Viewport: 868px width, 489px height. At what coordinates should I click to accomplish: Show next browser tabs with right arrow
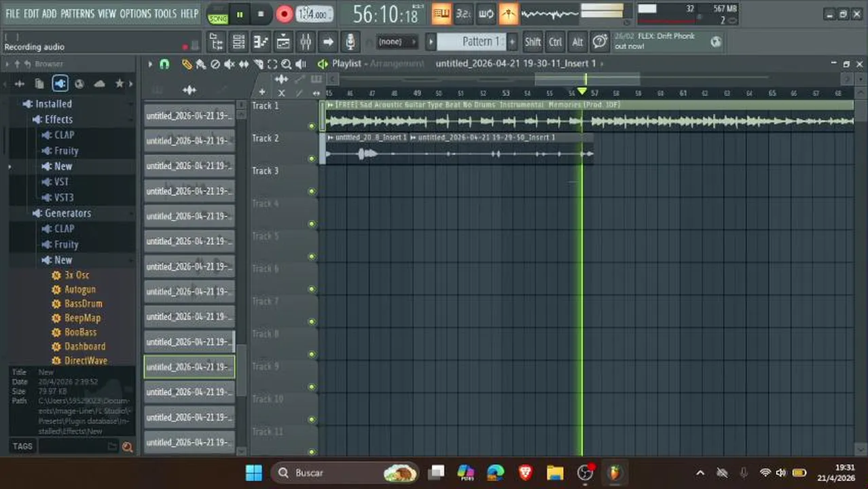coord(130,84)
